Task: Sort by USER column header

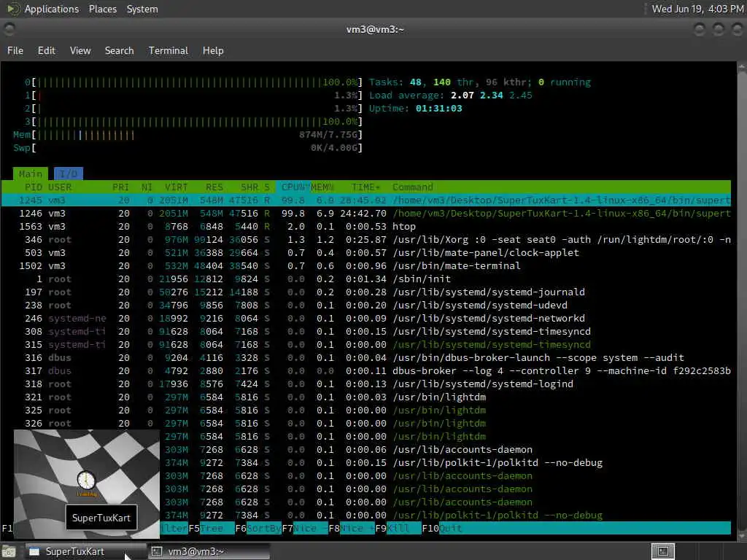Action: 60,187
